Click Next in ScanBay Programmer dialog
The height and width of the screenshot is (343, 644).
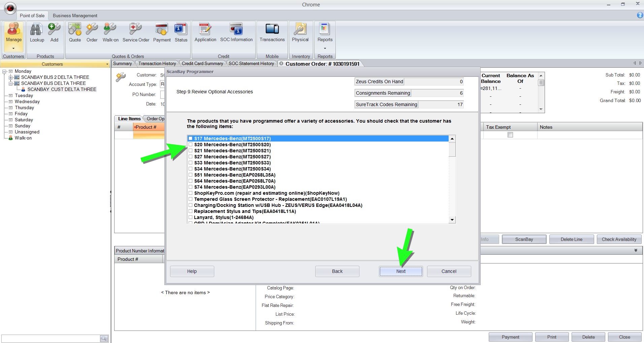click(400, 271)
